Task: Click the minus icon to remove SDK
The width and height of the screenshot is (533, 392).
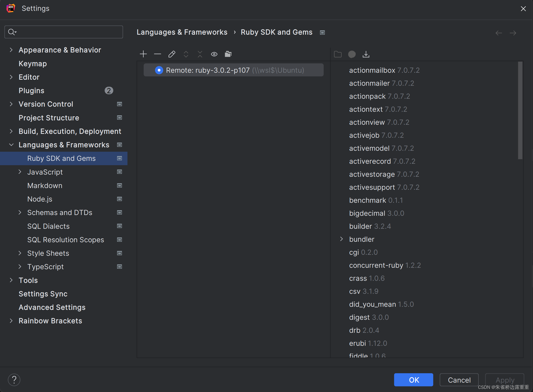Action: [157, 54]
